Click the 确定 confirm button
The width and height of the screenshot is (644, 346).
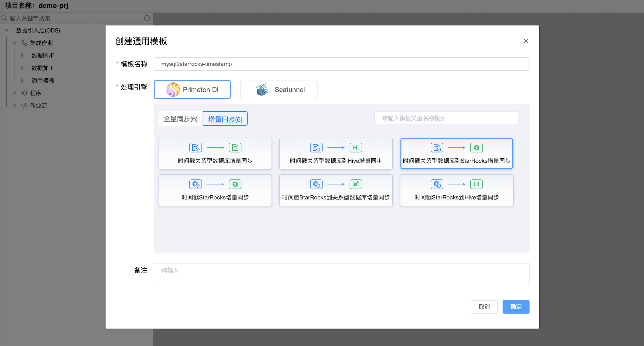[x=516, y=306]
